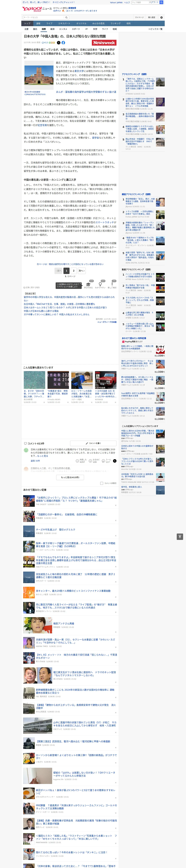Open the トヨタの血統 red car thumbnail
Image resolution: width=186 pixels, height=868 pixels.
click(106, 380)
